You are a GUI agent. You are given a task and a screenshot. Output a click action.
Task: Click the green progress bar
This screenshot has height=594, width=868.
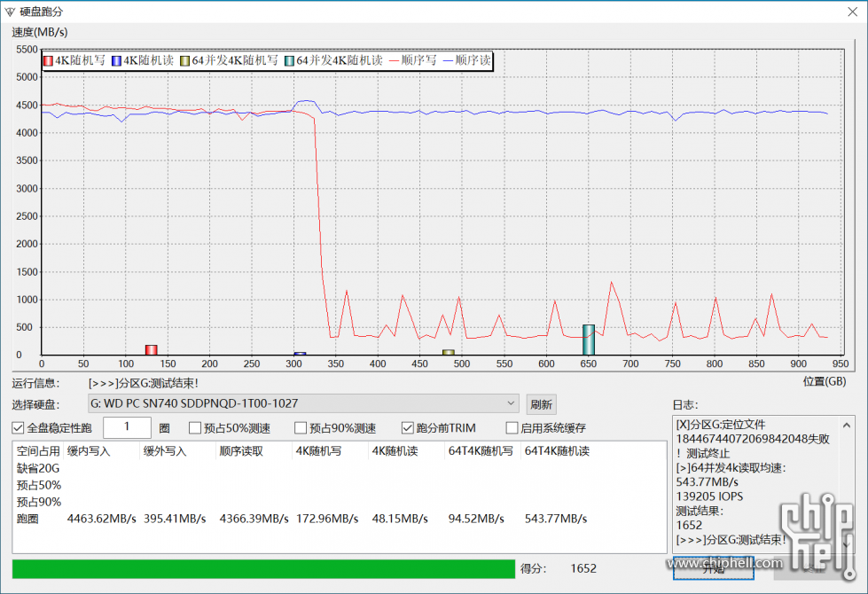click(263, 569)
